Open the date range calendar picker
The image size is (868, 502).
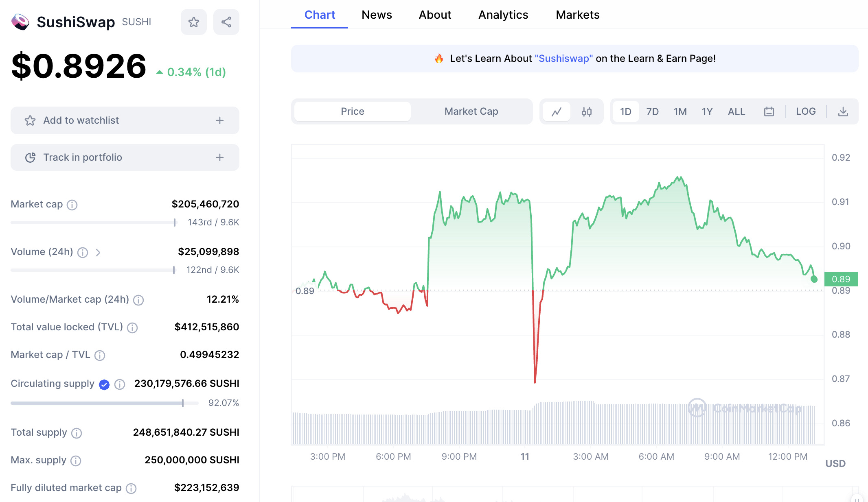pos(769,111)
